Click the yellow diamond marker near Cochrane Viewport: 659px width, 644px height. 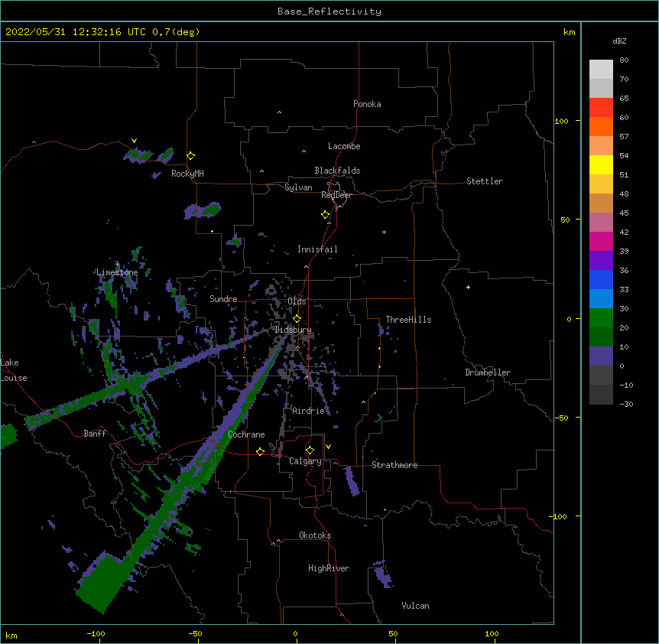point(260,451)
